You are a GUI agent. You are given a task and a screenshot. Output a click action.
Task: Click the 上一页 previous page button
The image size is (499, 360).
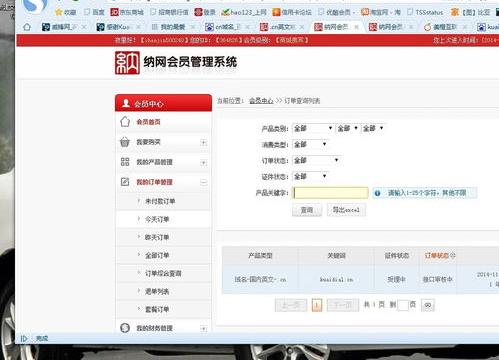tap(291, 305)
